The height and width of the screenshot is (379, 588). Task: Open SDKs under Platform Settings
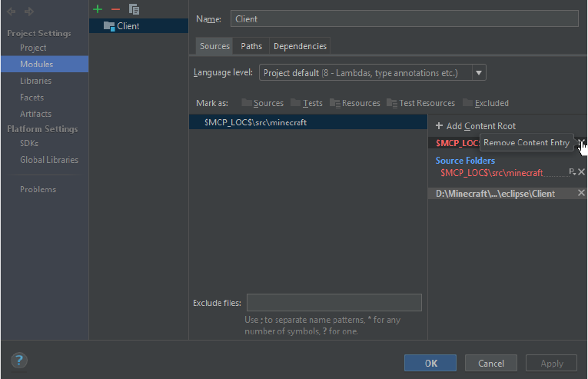(29, 143)
